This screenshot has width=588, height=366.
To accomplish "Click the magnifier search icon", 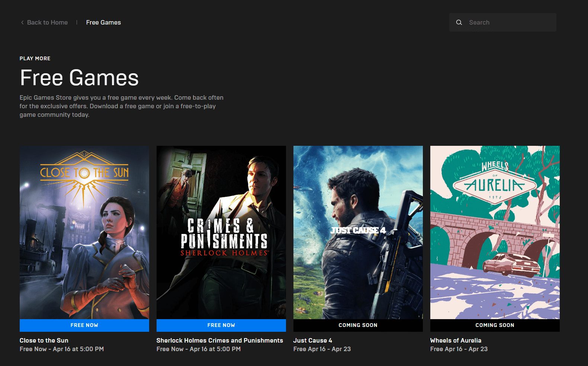I will pyautogui.click(x=459, y=22).
